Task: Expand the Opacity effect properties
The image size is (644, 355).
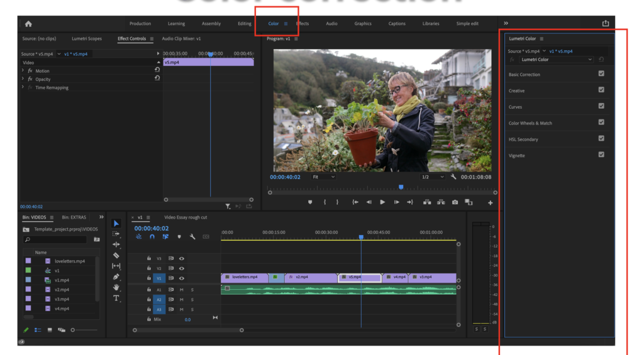Action: point(23,79)
